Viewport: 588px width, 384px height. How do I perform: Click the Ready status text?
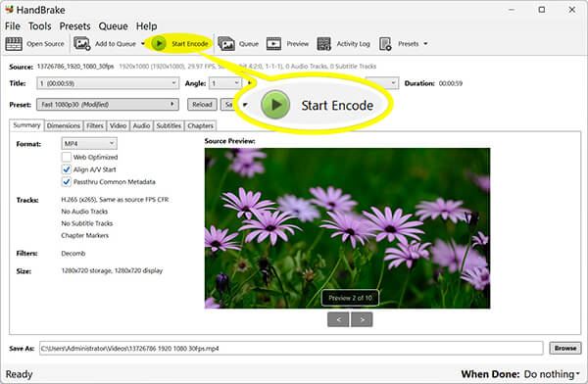pos(20,374)
